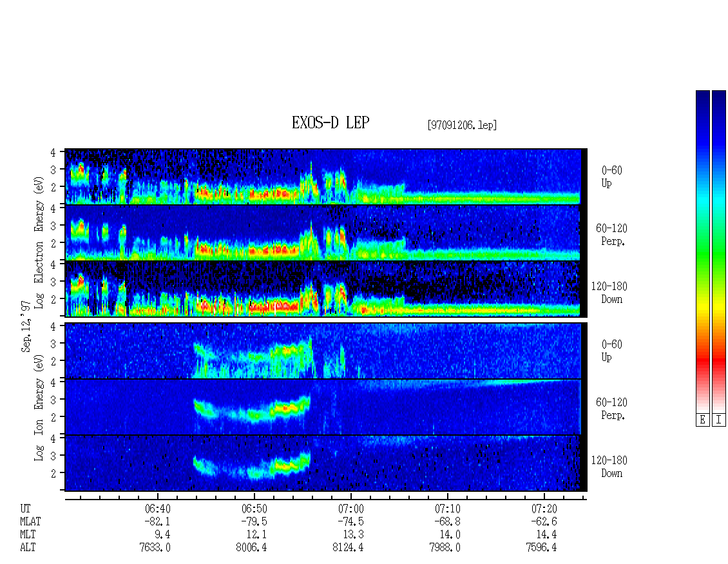This screenshot has width=728, height=564.
Task: Click the ion 120-180 Down panel label
Action: tap(609, 467)
